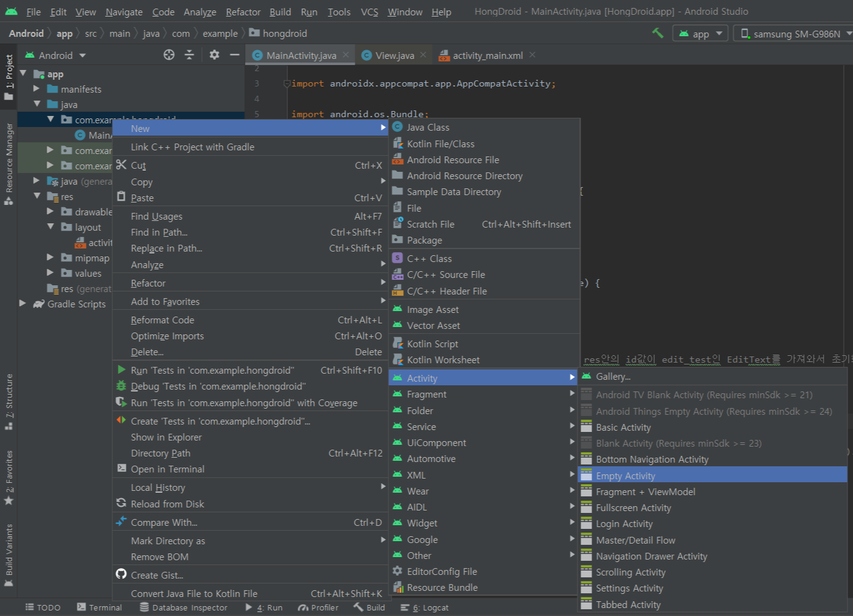Open the Resource Manager side panel

click(x=9, y=164)
